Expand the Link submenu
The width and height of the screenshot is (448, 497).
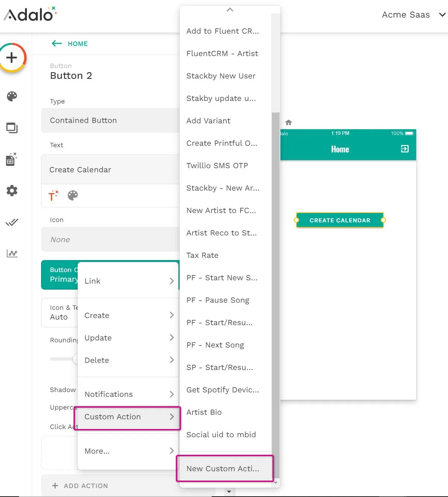pos(128,281)
